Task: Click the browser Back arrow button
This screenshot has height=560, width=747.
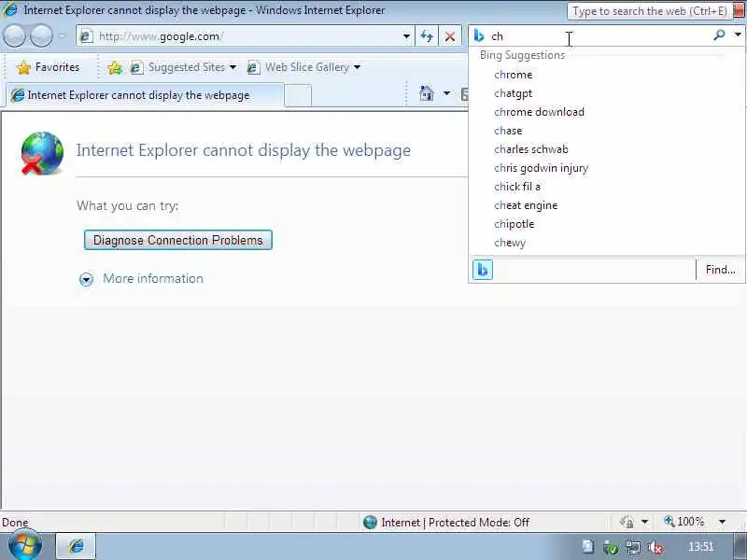Action: pos(14,36)
